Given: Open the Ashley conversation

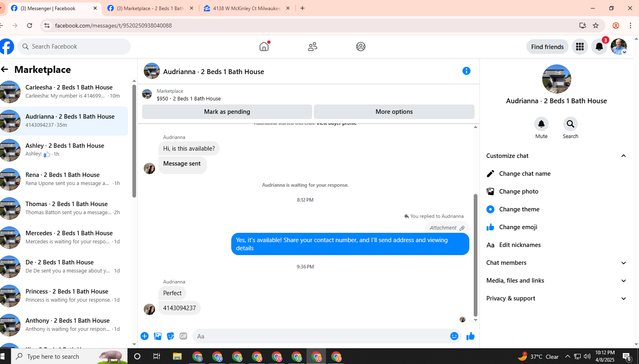Looking at the screenshot, I should 65,150.
